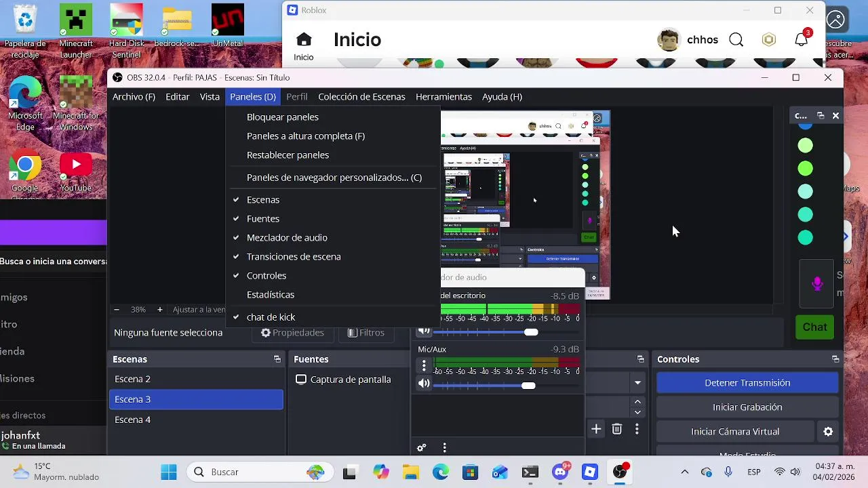Open audio mixer advanced properties gears
The height and width of the screenshot is (488, 868).
[421, 447]
